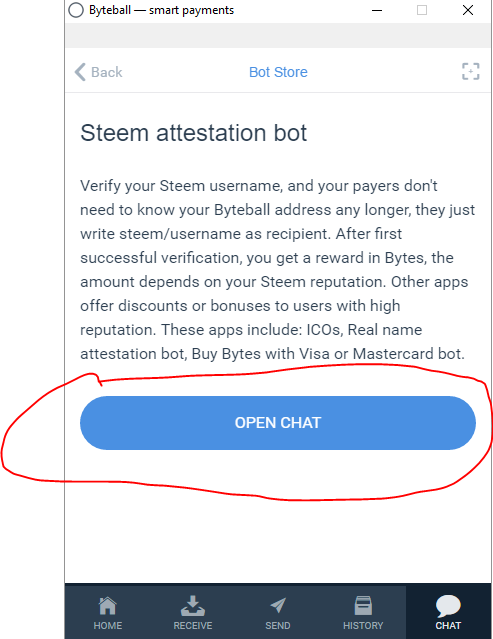Click the Receive inbox download icon
Viewport: 493px width, 639px height.
pyautogui.click(x=193, y=606)
